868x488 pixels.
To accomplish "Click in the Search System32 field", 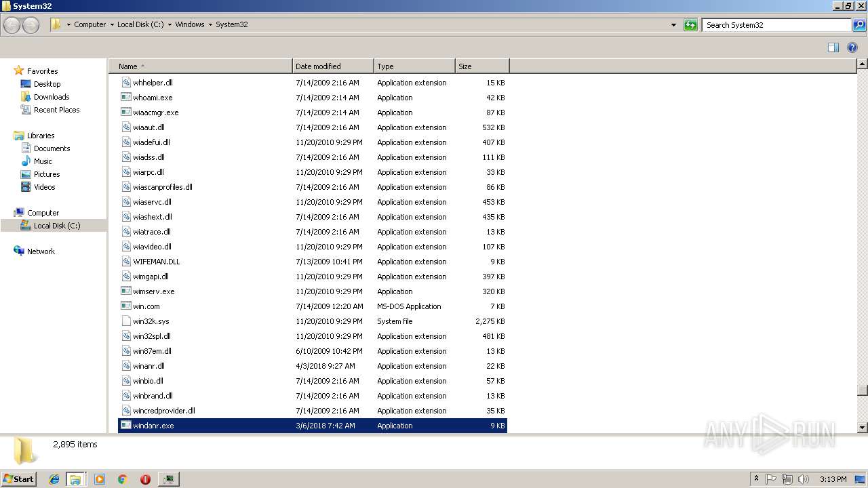I will point(776,25).
